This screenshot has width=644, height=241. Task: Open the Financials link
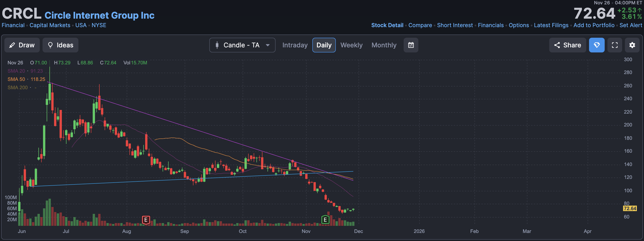491,25
